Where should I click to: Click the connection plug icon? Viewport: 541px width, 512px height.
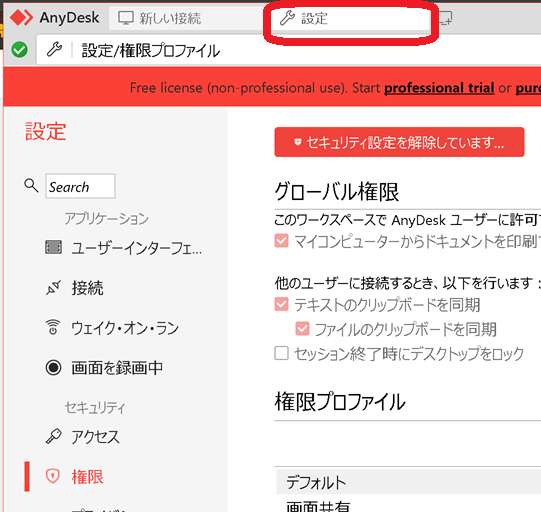pos(53,288)
